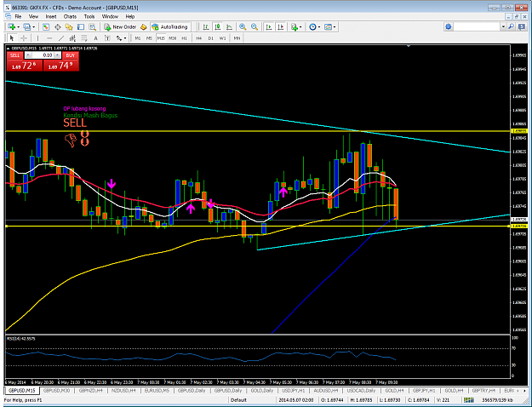Open the Templates icon
Image resolution: width=532 pixels, height=407 pixels.
coord(328,26)
